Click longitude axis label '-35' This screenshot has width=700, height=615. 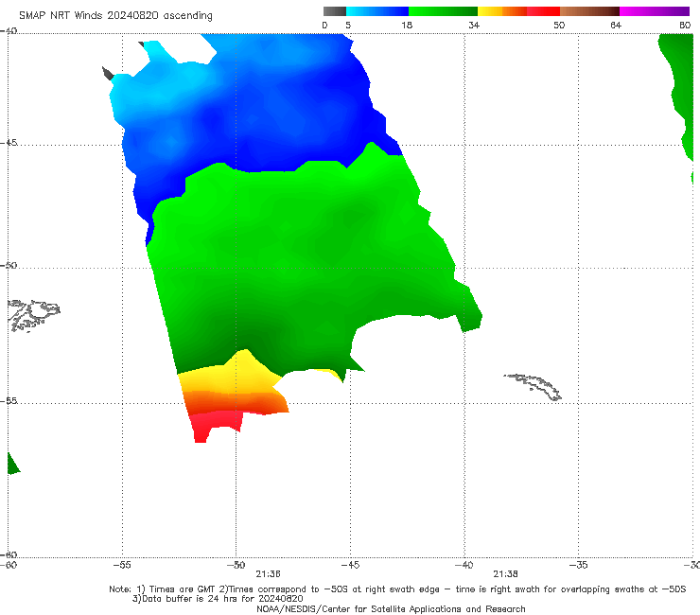(x=578, y=565)
